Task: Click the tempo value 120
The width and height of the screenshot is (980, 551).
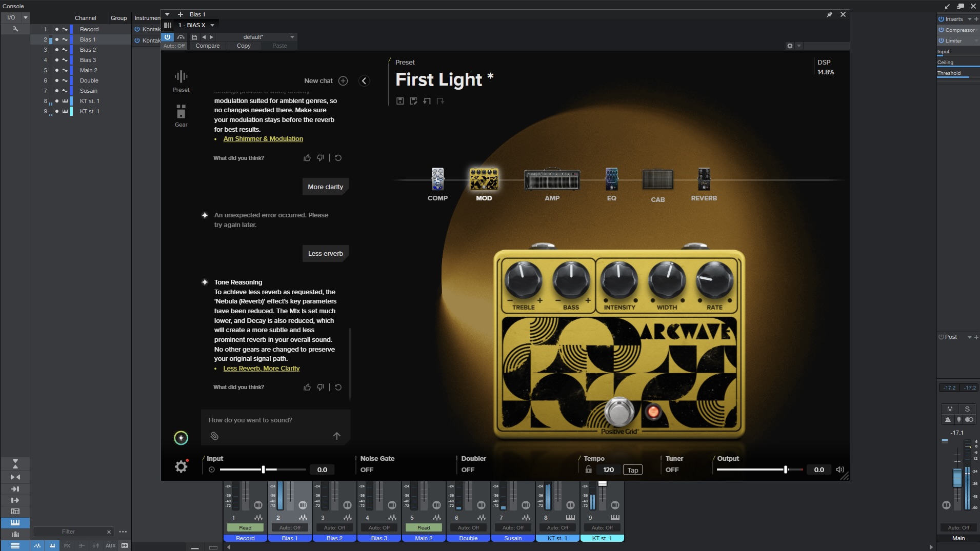Action: (x=608, y=470)
